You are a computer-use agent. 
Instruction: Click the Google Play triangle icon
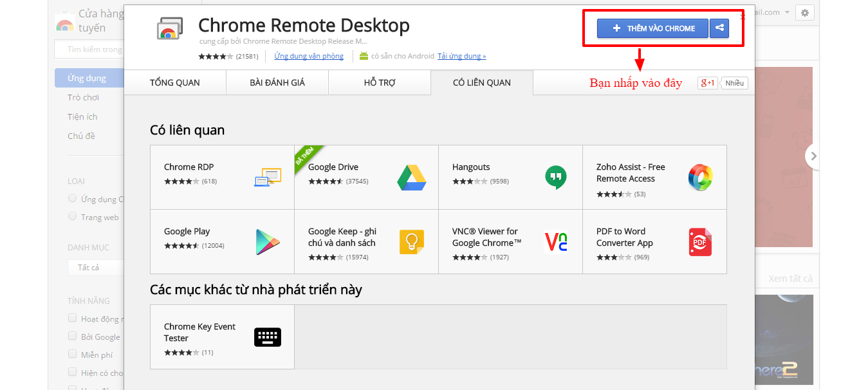(268, 242)
